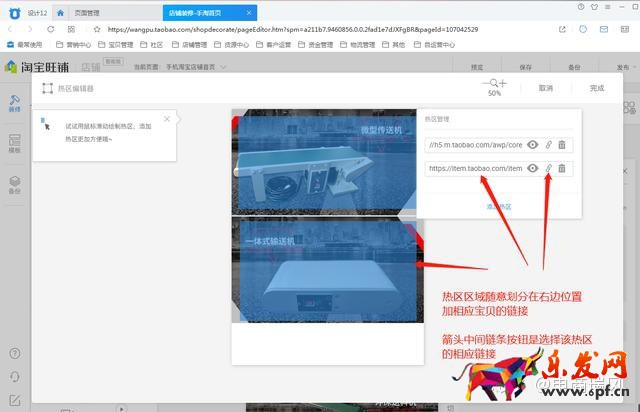Viewport: 640px width, 412px height.
Task: Delete the h5.m.taobao.com hotspot with the trash icon
Action: pyautogui.click(x=561, y=144)
